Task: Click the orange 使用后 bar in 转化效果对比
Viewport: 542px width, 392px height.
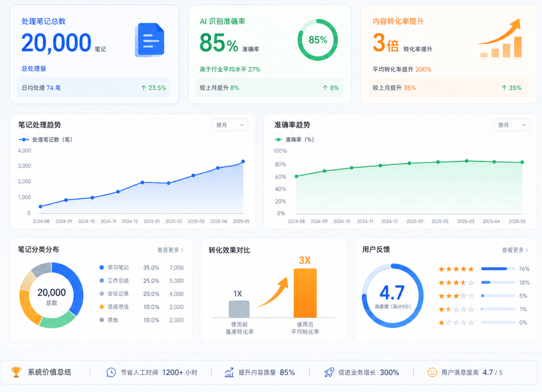Action: [305, 293]
